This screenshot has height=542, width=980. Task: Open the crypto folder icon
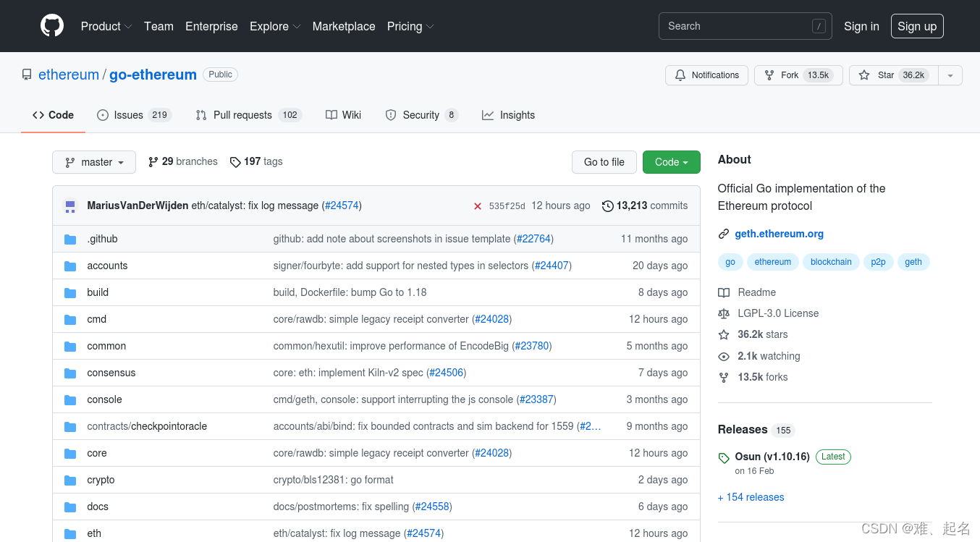point(70,480)
